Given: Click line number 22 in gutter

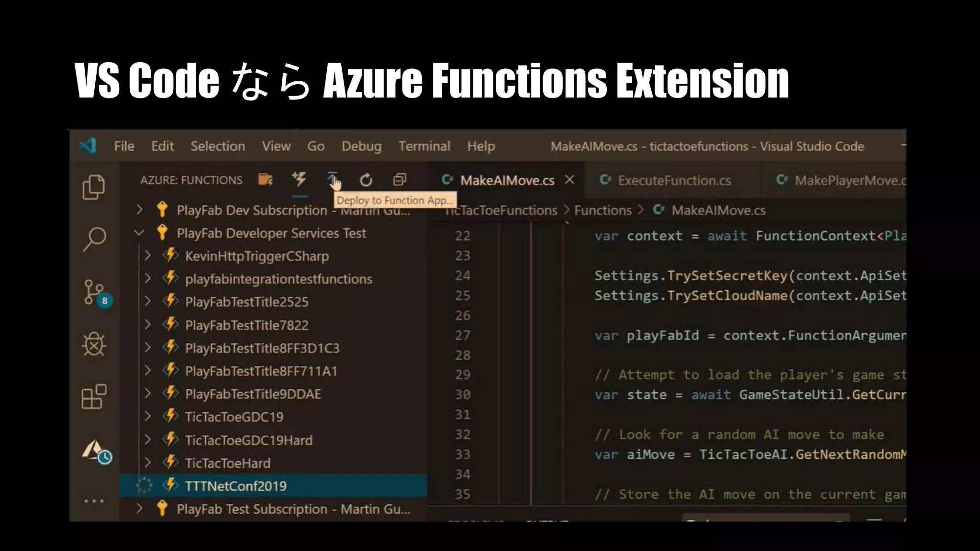Looking at the screenshot, I should (x=462, y=236).
